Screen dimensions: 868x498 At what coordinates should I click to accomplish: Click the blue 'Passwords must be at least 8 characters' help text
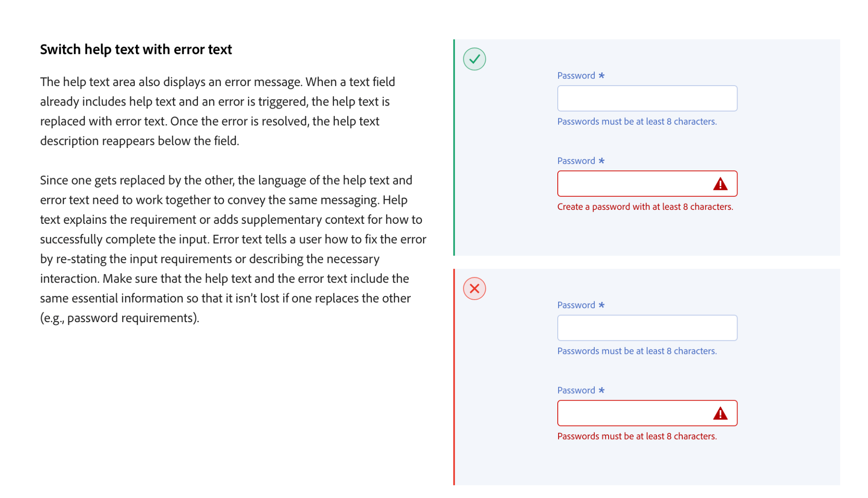pyautogui.click(x=637, y=121)
